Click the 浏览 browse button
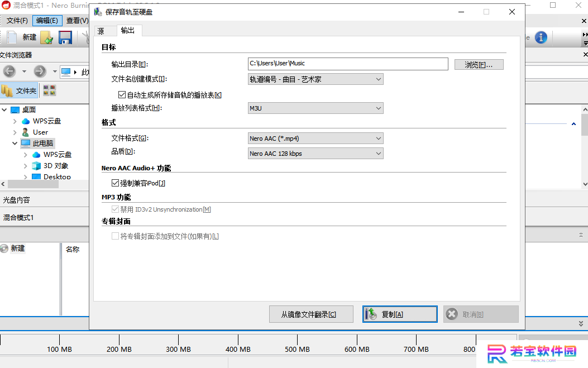The width and height of the screenshot is (588, 368). coord(479,65)
